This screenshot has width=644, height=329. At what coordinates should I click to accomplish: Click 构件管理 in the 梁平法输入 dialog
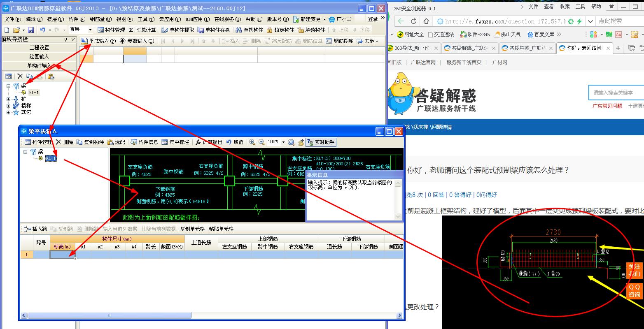coord(38,142)
